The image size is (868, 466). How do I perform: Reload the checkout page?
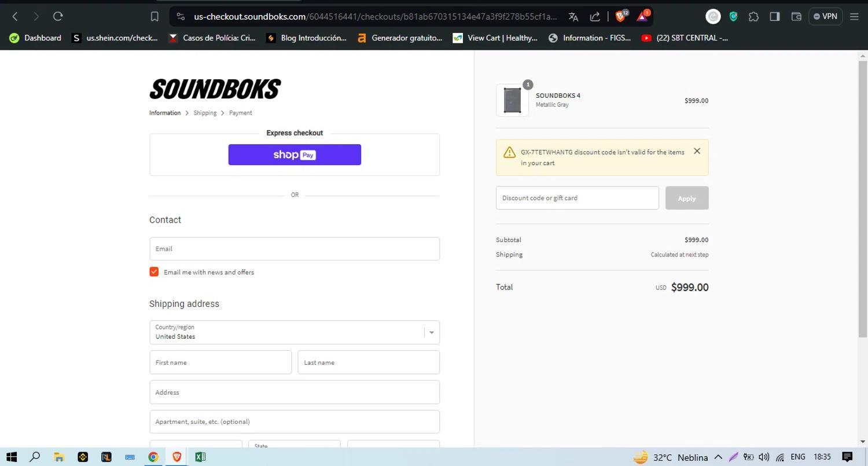tap(57, 16)
